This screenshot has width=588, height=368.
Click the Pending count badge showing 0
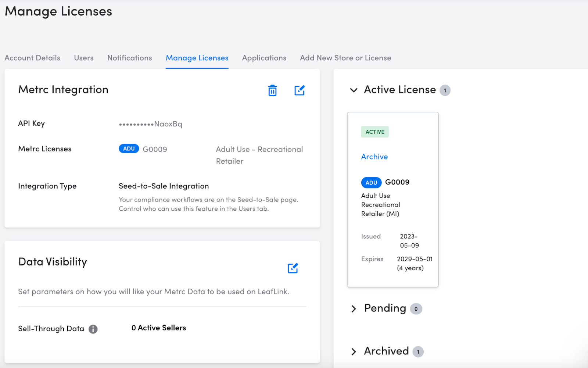(x=416, y=309)
